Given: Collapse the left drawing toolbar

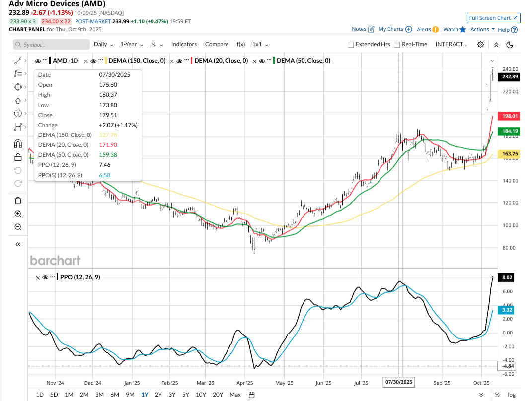Looking at the screenshot, I should click(18, 244).
